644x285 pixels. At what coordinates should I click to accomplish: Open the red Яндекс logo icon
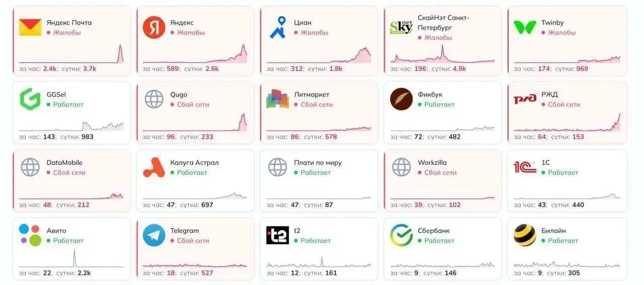click(x=154, y=28)
